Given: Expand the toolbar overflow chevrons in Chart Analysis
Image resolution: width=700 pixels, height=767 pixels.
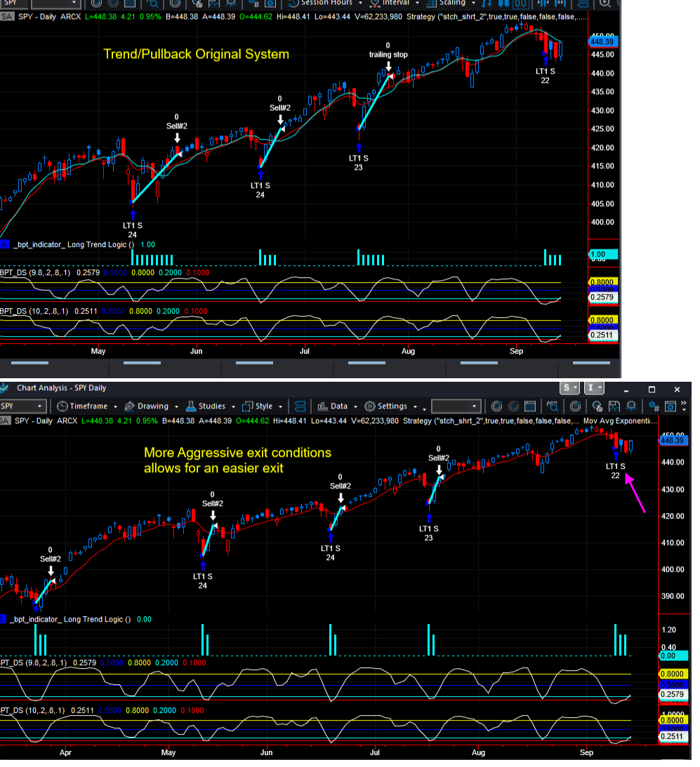Looking at the screenshot, I should pyautogui.click(x=683, y=406).
